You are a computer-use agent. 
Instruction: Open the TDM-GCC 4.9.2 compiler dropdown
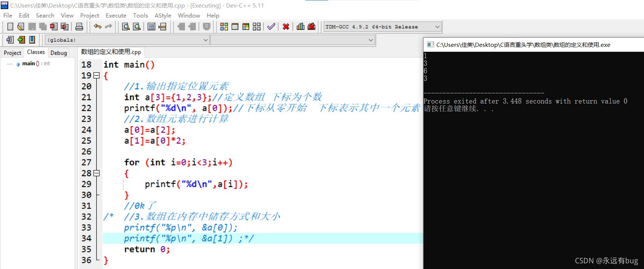382,27
